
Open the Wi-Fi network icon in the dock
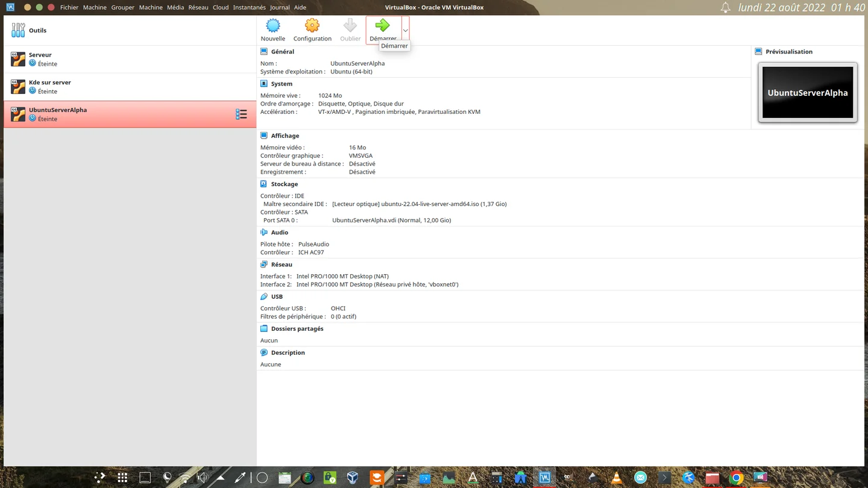tap(185, 478)
